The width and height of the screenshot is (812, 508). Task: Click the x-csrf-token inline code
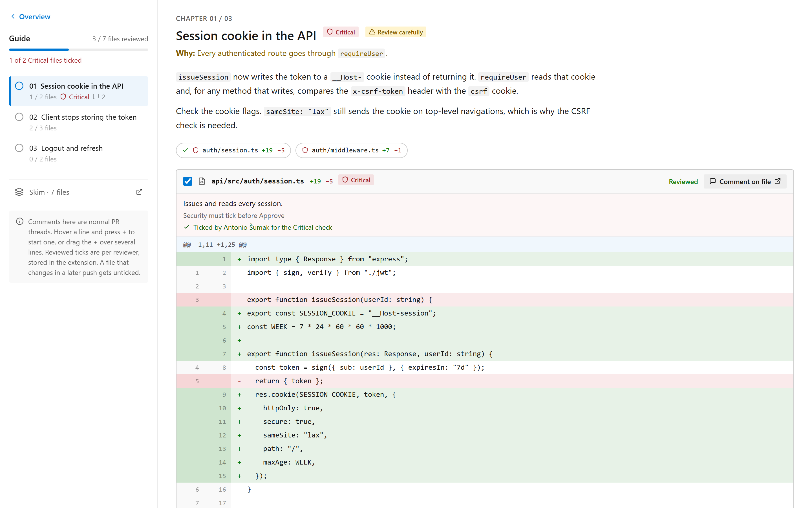[378, 91]
